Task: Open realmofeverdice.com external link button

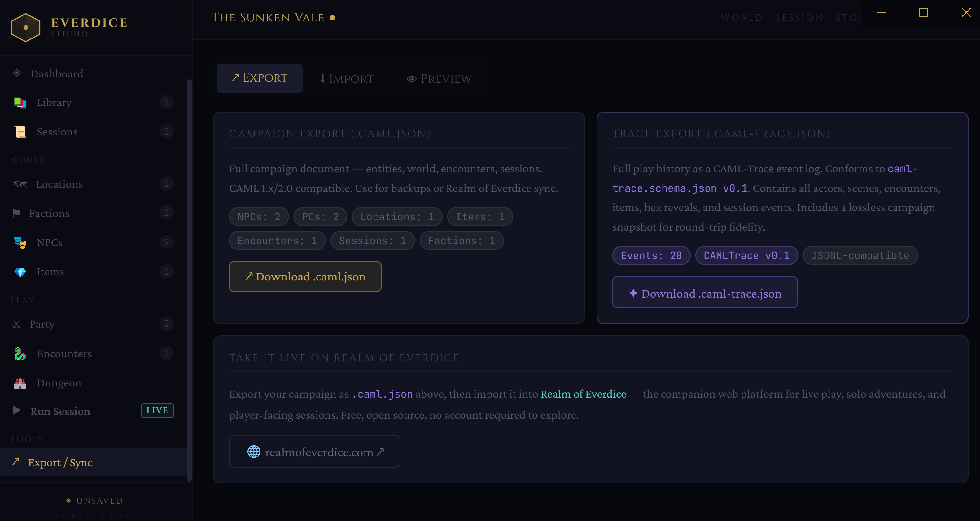Action: pos(314,451)
